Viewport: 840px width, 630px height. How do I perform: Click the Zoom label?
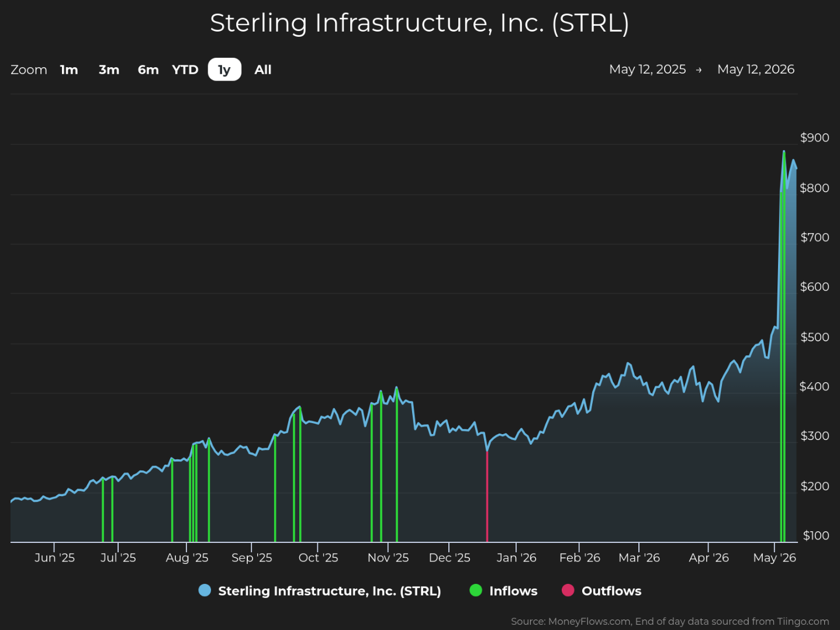click(29, 70)
